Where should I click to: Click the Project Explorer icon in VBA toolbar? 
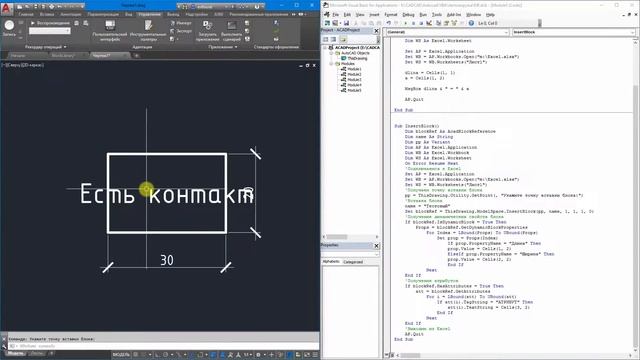[x=438, y=23]
